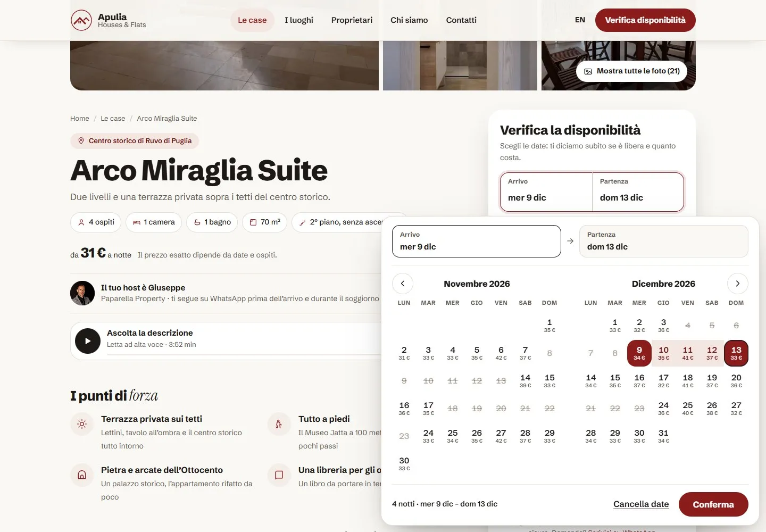Select December 13 end date
This screenshot has width=766, height=532.
[736, 353]
